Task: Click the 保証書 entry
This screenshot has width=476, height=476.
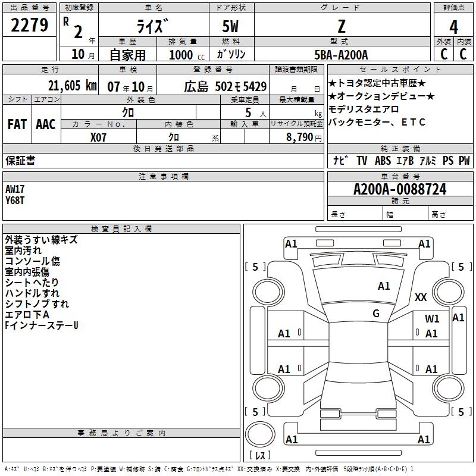Action: [20, 160]
